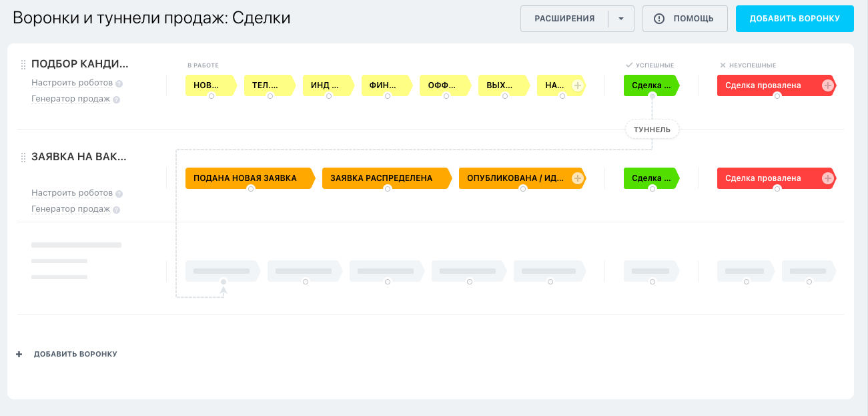
Task: Click connector dot under ЗАЯВКА РАСПРЕДЕЛЕНА stage
Action: [x=388, y=189]
